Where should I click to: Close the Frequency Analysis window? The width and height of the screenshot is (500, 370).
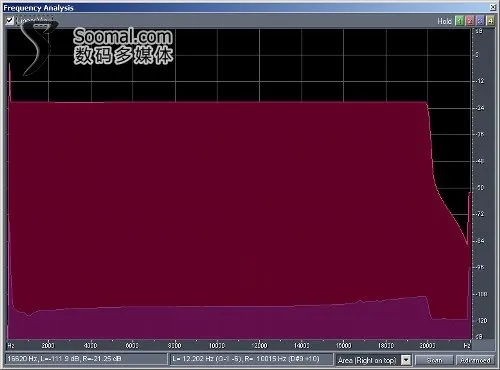tap(493, 7)
